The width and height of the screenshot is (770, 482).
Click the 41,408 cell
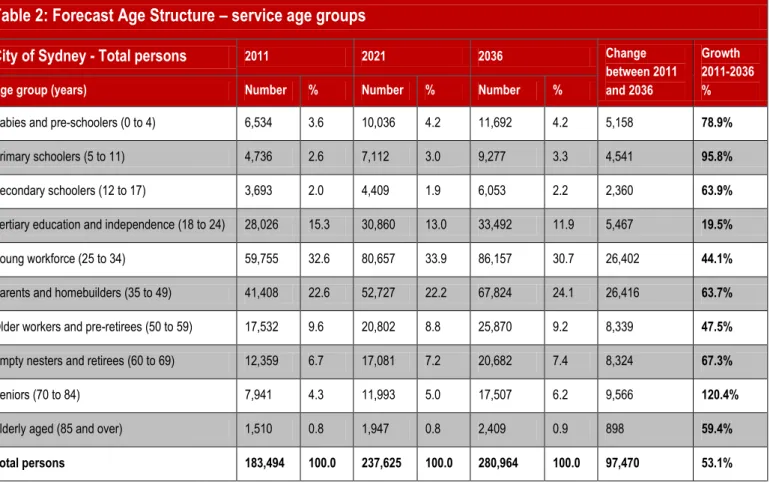click(261, 293)
